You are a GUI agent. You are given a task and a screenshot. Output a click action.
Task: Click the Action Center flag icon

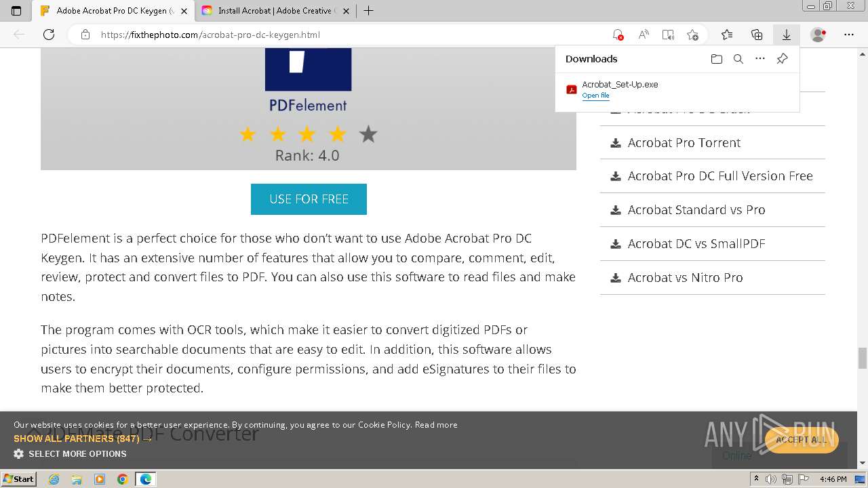[x=802, y=479]
